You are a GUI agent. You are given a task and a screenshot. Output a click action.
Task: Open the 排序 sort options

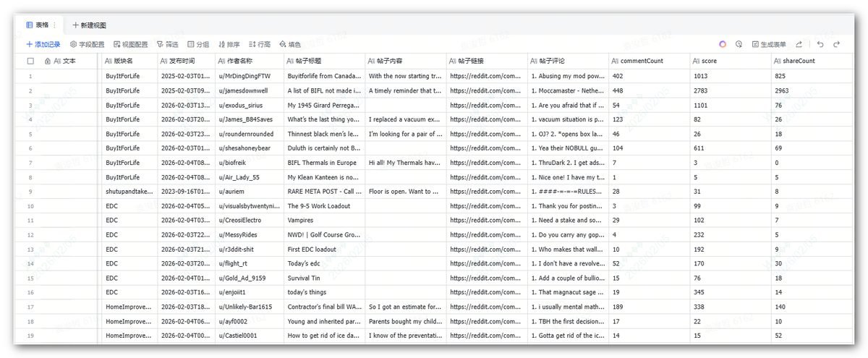[x=229, y=44]
